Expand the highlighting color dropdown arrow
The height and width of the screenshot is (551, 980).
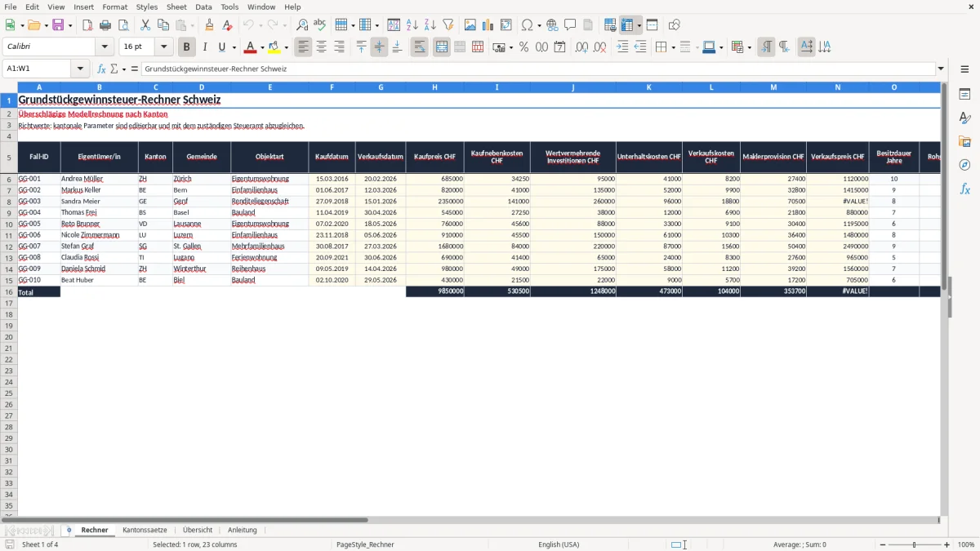[x=286, y=47]
